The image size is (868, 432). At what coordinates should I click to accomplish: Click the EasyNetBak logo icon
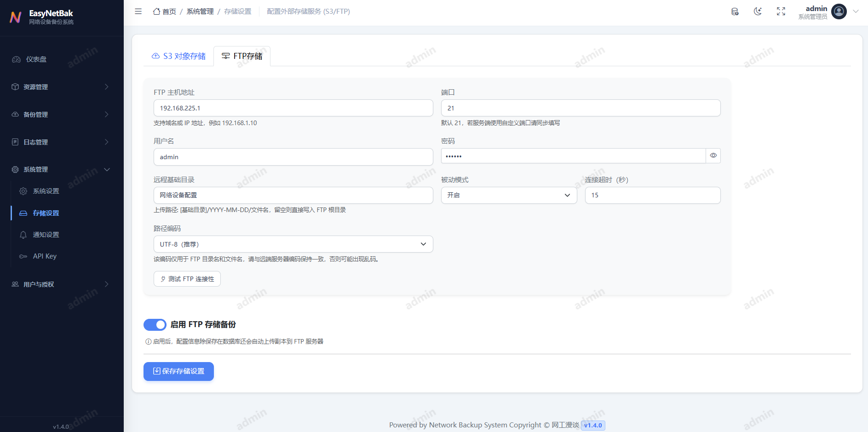[x=16, y=17]
